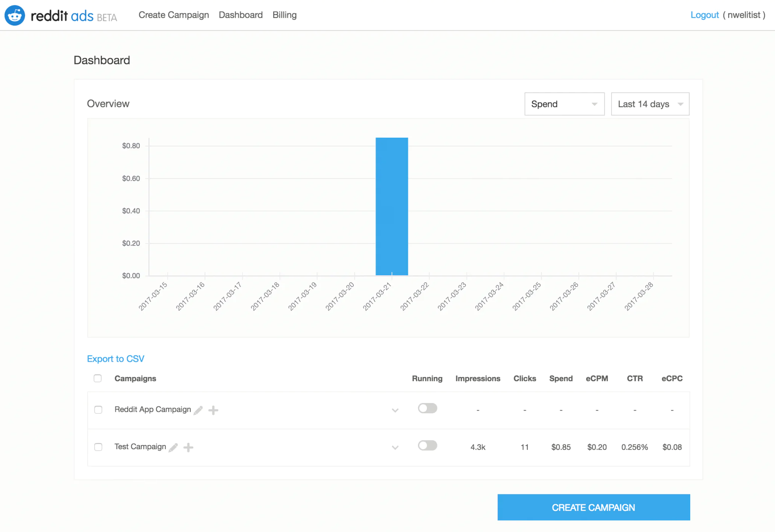This screenshot has height=532, width=775.
Task: Click the Reddit alien logo
Action: (15, 15)
